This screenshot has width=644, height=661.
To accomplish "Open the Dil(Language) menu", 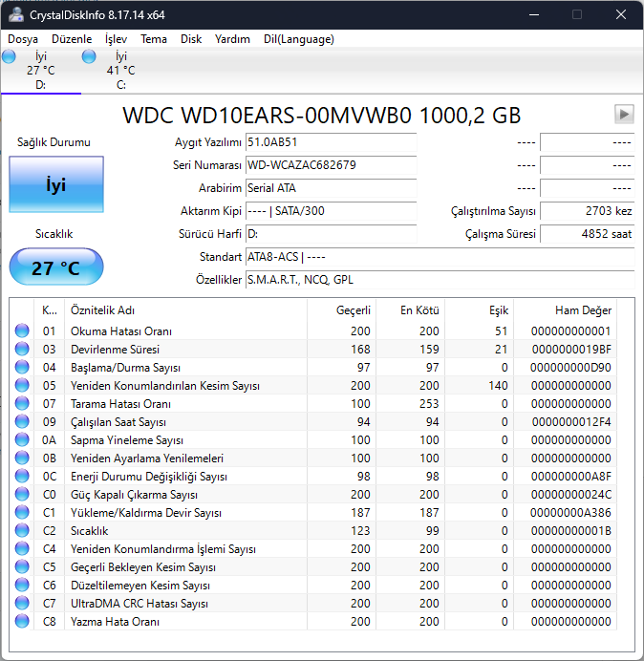I will point(299,39).
